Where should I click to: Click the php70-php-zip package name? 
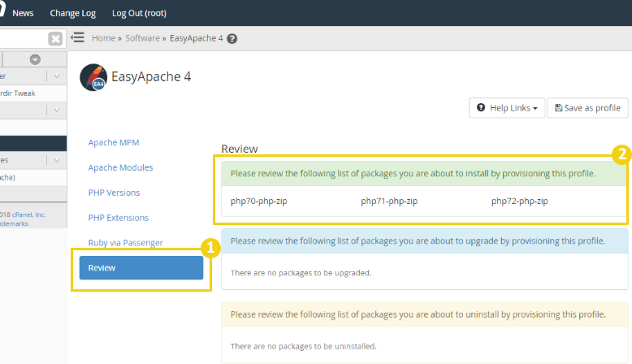point(259,201)
